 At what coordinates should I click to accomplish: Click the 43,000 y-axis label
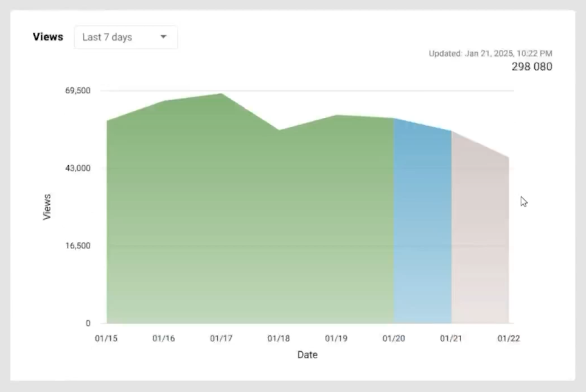click(77, 168)
